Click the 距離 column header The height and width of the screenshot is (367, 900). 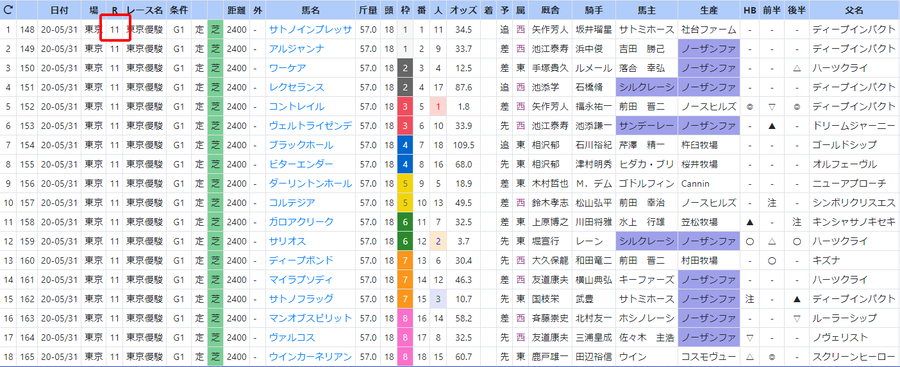tap(236, 10)
